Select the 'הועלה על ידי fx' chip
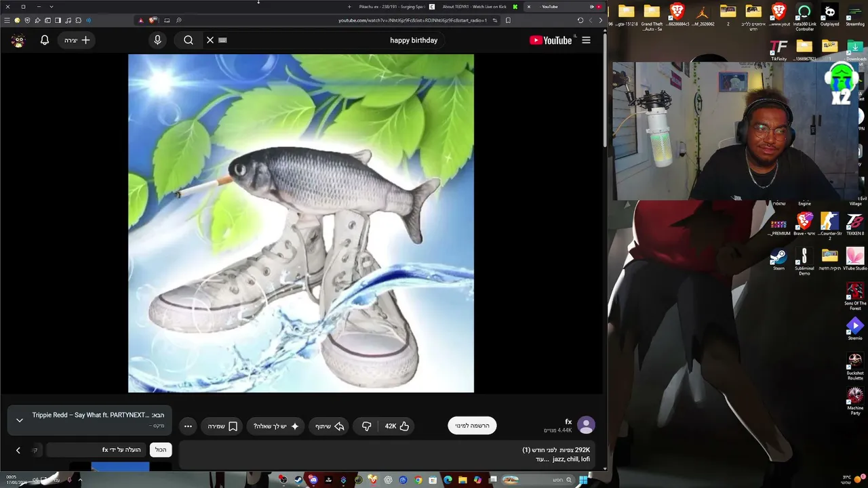 [x=96, y=449]
